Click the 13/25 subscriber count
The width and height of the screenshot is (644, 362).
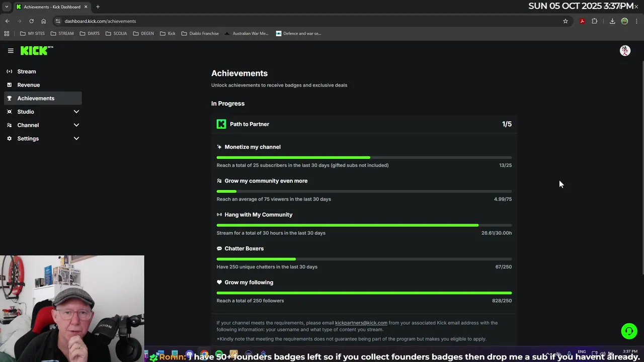(x=505, y=165)
